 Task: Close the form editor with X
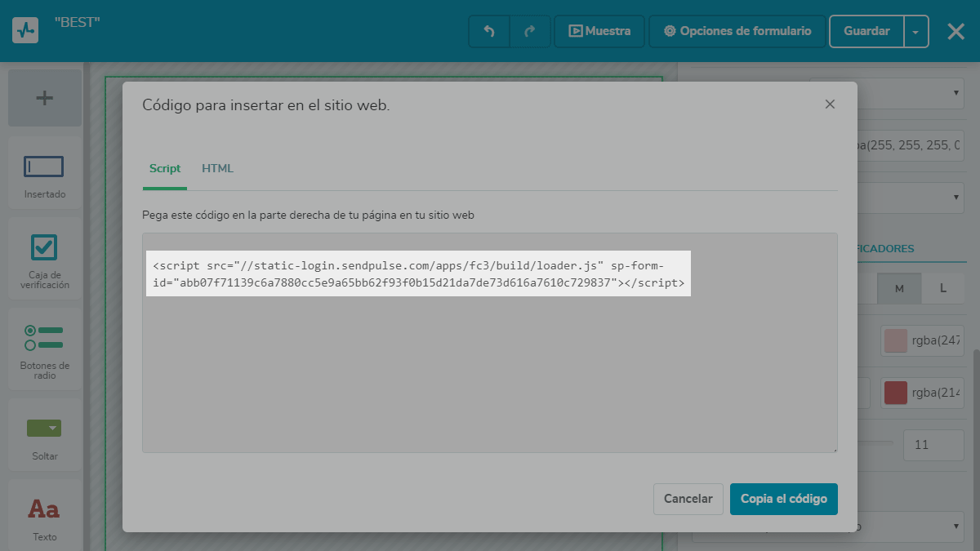[955, 31]
